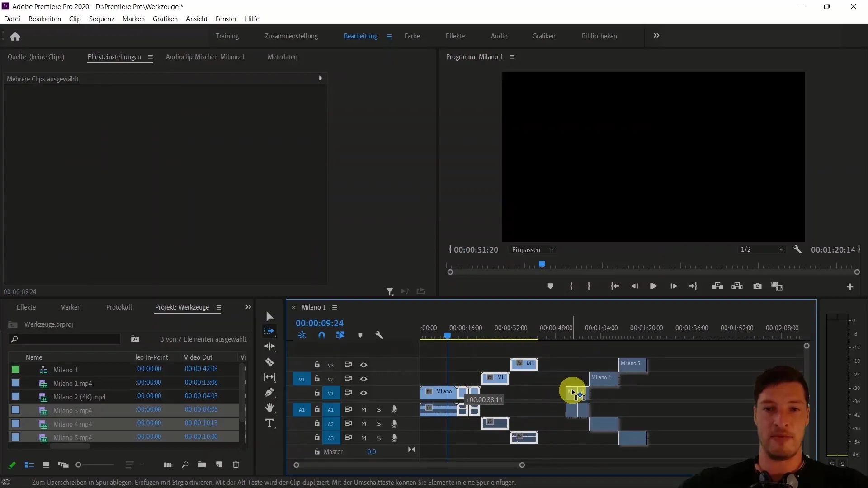
Task: Expand Mehrere Clips ausgewählt arrow
Action: [321, 78]
